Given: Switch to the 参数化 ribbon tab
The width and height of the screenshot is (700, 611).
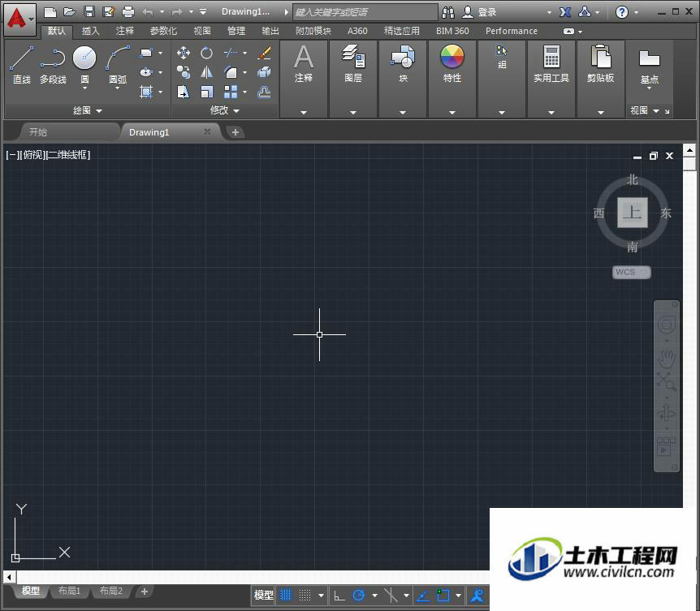Looking at the screenshot, I should (163, 31).
